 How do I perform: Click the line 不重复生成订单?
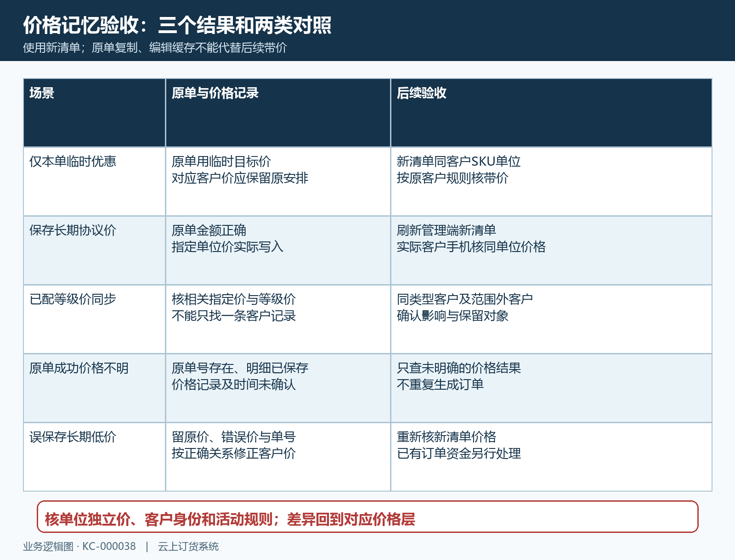440,385
